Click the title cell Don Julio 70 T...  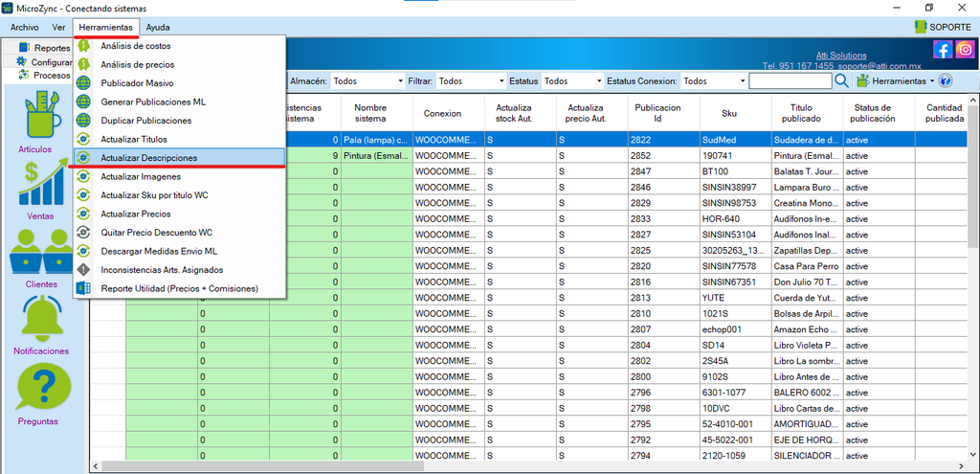click(x=808, y=282)
